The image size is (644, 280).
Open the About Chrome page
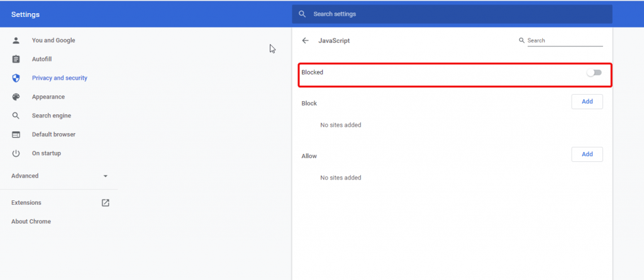[31, 222]
